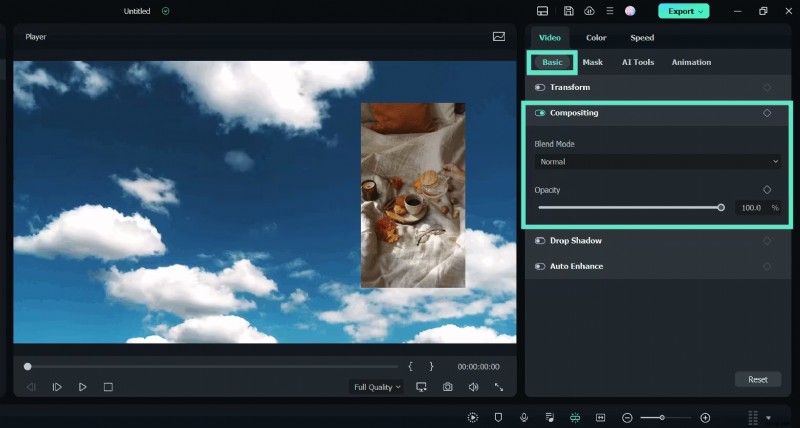The height and width of the screenshot is (428, 800).
Task: Click the microphone voiceover icon
Action: (x=523, y=417)
